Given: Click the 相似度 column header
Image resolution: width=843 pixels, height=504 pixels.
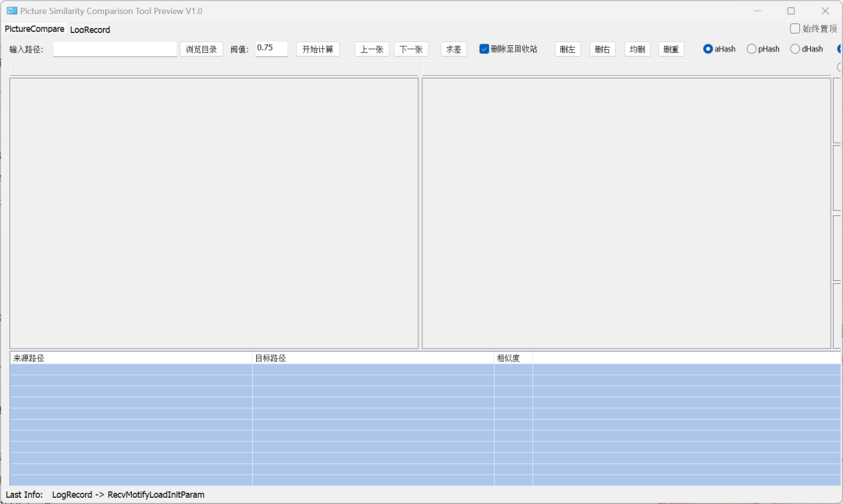Looking at the screenshot, I should tap(513, 358).
